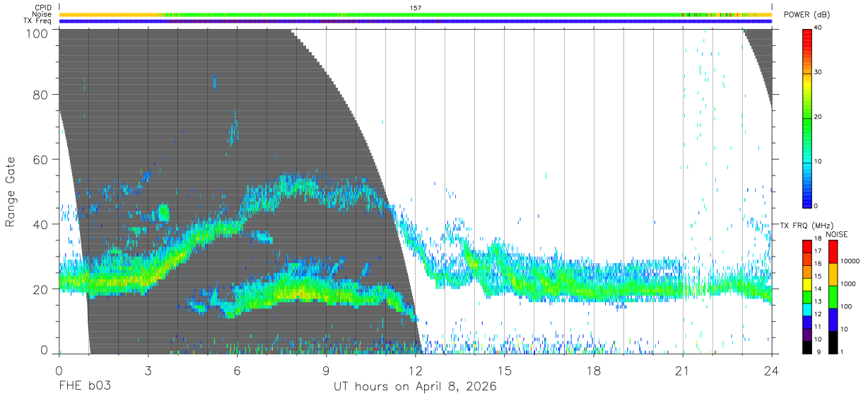
Task: Click the green noise legend swatch
Action: [x=833, y=296]
